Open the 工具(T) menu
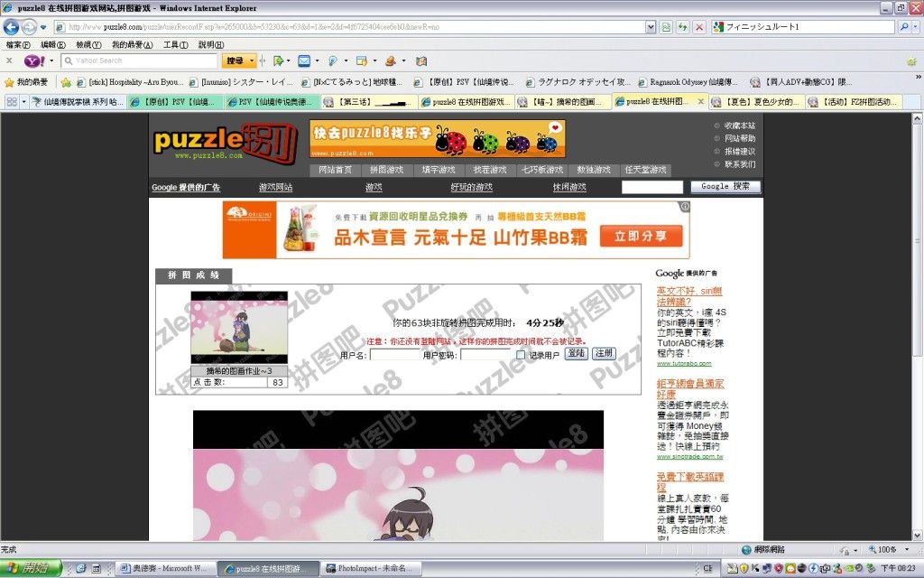The width and height of the screenshot is (924, 578). click(176, 45)
